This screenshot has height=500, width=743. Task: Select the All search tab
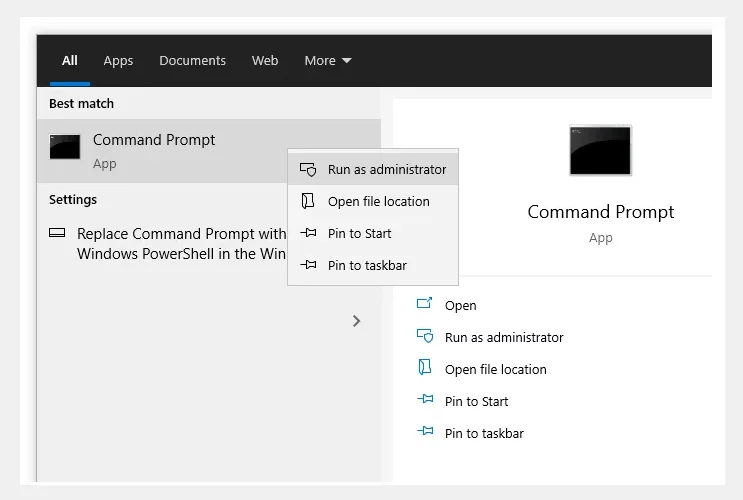[x=70, y=61]
